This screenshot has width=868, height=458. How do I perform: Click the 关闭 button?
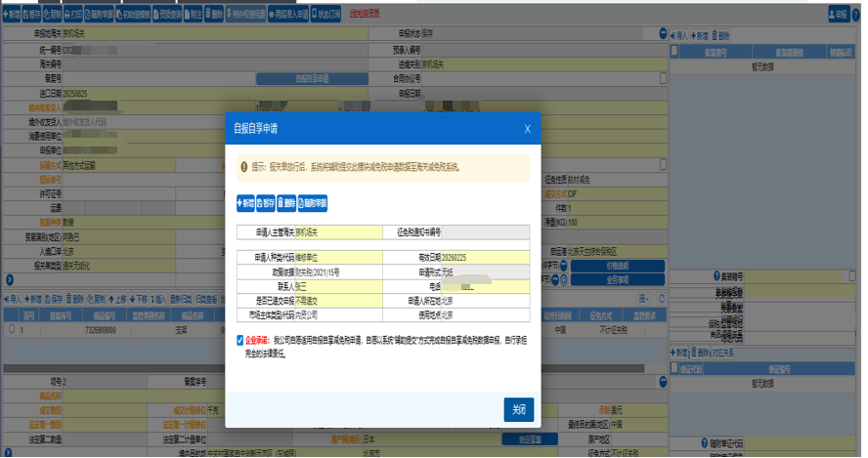518,409
